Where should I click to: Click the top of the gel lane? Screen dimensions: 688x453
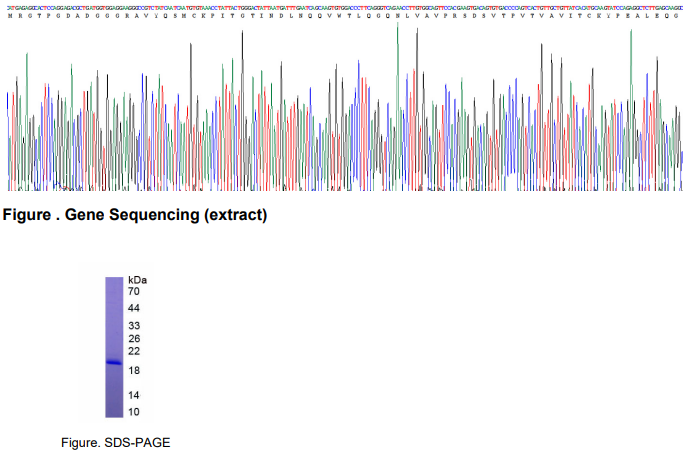click(x=113, y=282)
